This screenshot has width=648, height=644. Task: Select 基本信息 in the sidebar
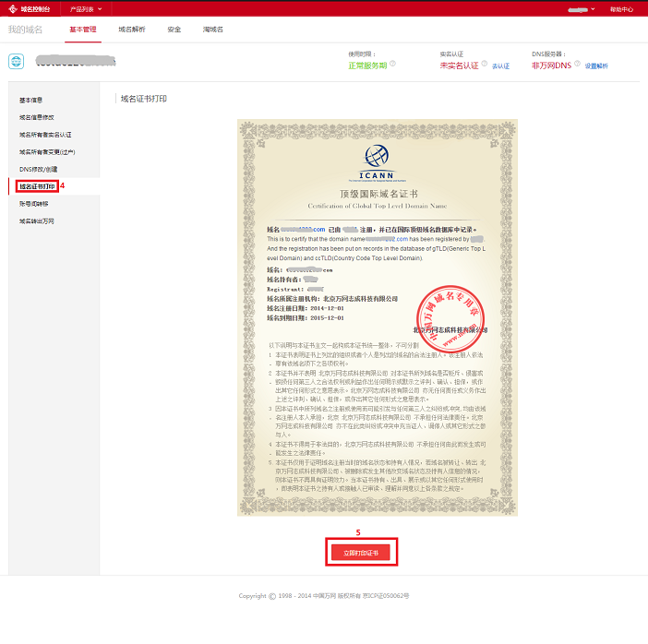pyautogui.click(x=31, y=99)
